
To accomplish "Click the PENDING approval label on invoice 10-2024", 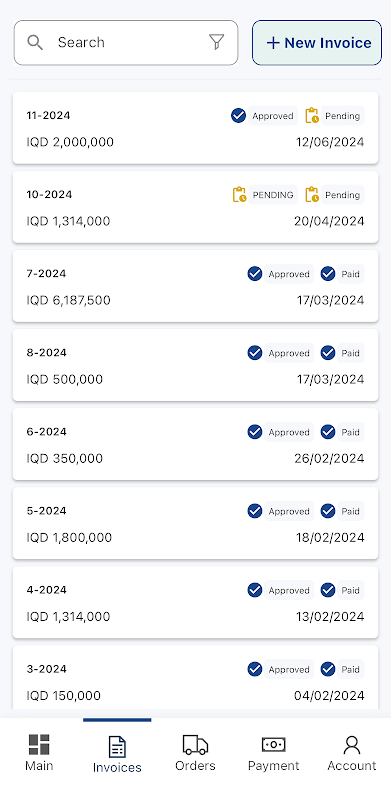I will click(273, 195).
